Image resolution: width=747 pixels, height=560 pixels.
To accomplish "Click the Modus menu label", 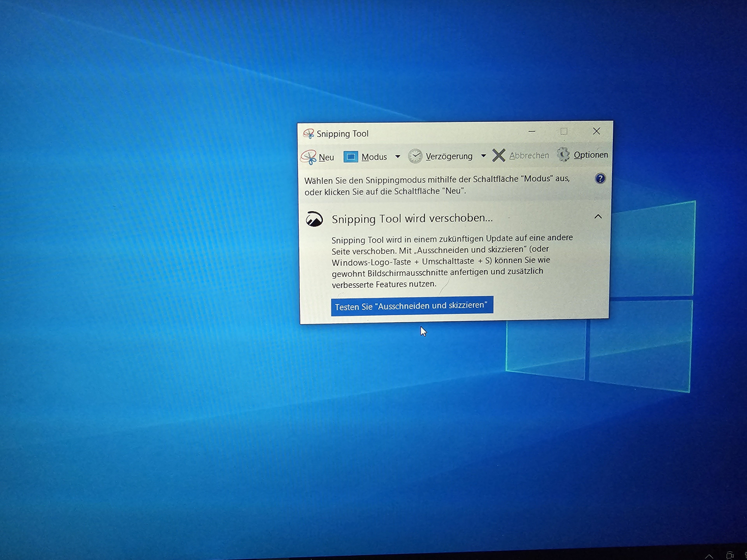I will point(374,157).
